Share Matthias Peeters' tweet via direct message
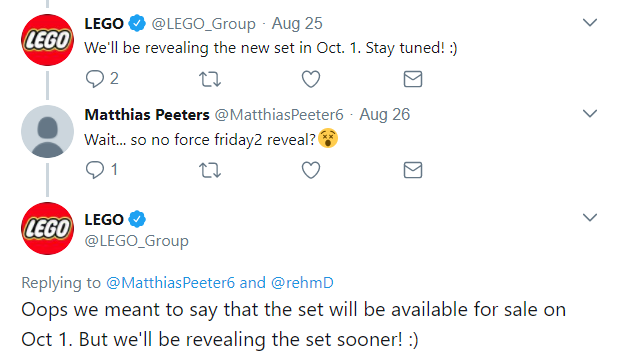The height and width of the screenshot is (363, 642). tap(413, 170)
